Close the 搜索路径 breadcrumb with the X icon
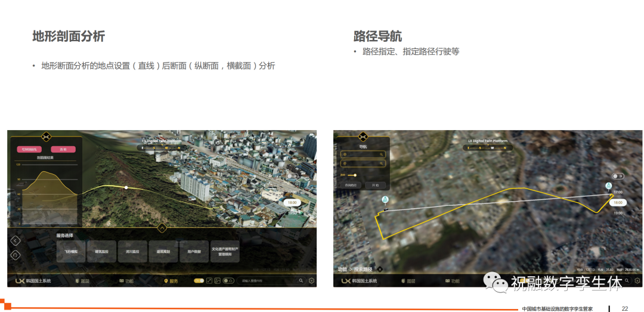Image resolution: width=644 pixels, height=312 pixels. (380, 270)
